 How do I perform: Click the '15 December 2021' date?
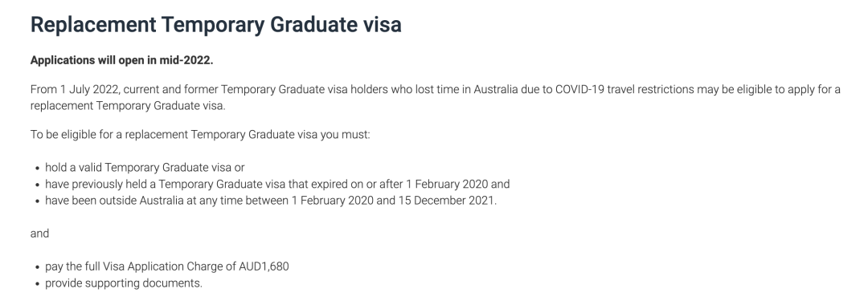click(446, 201)
